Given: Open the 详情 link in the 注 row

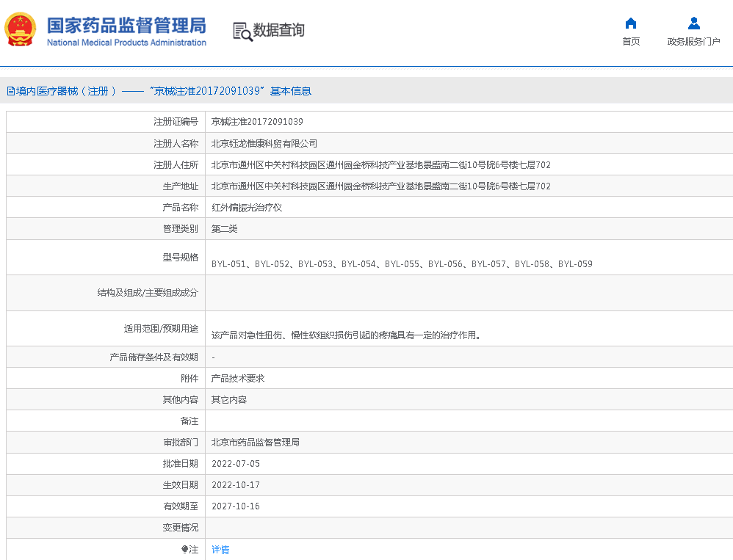Looking at the screenshot, I should pos(220,550).
